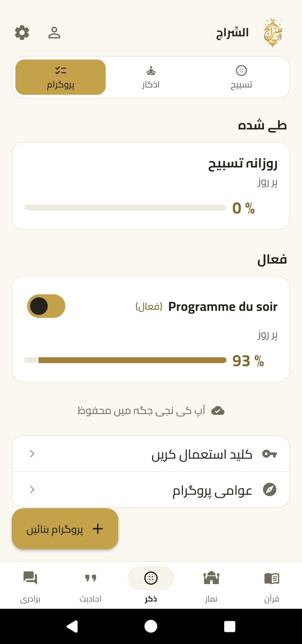
Task: Switch to the تسبیح tab
Action: [x=241, y=77]
